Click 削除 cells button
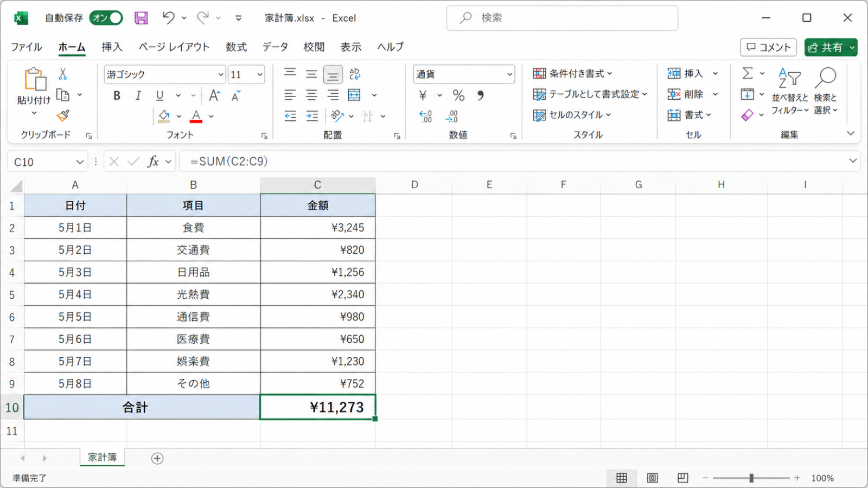Image resolution: width=868 pixels, height=488 pixels. [x=693, y=94]
